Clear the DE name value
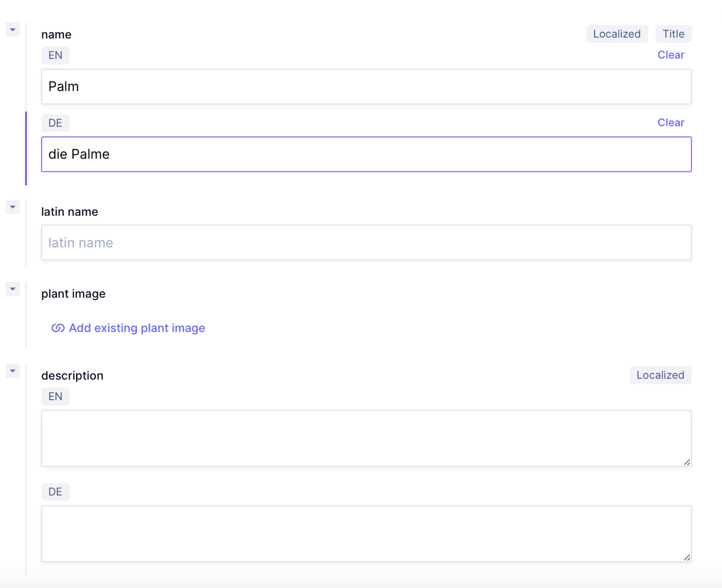Screen dimensions: 722x588 [x=671, y=123]
